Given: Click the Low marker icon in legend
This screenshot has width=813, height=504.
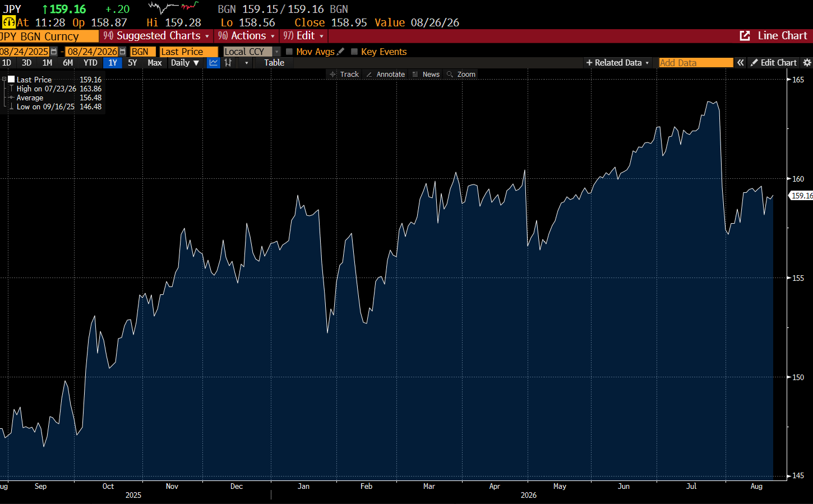Looking at the screenshot, I should tap(11, 107).
